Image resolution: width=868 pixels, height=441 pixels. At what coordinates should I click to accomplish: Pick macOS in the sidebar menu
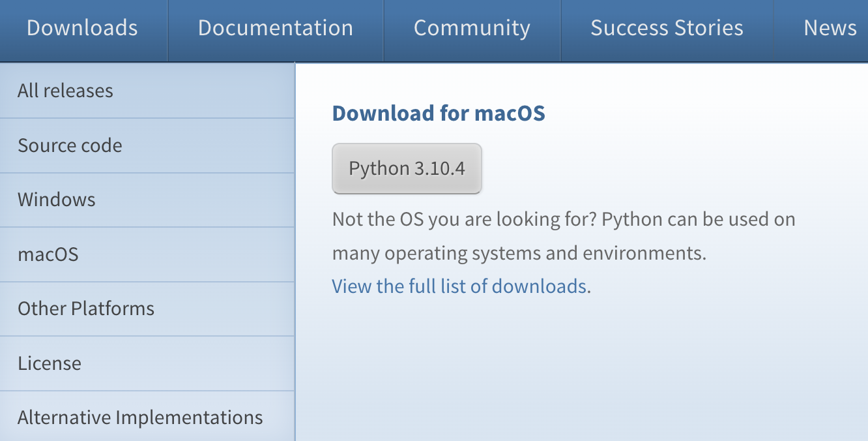(x=48, y=254)
